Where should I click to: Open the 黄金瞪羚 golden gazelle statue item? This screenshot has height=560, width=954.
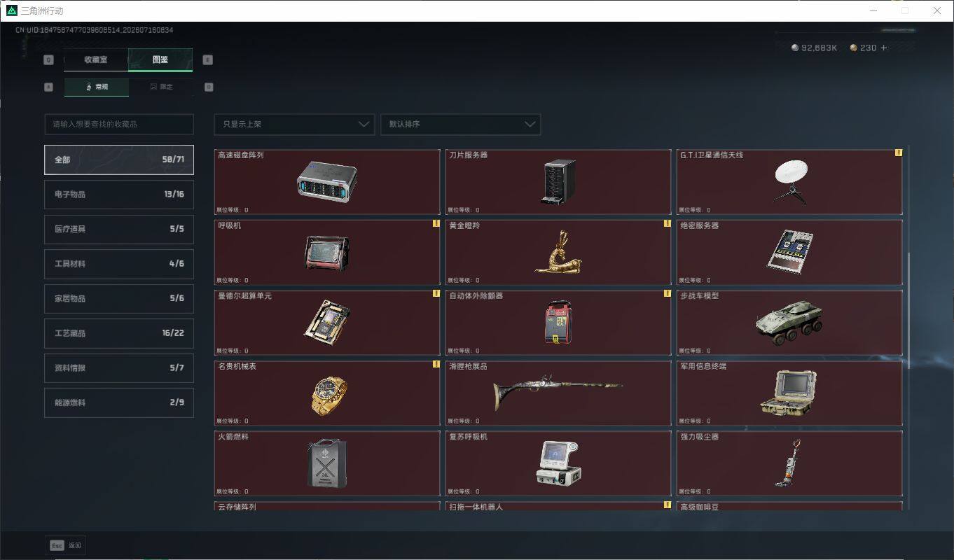(x=558, y=252)
